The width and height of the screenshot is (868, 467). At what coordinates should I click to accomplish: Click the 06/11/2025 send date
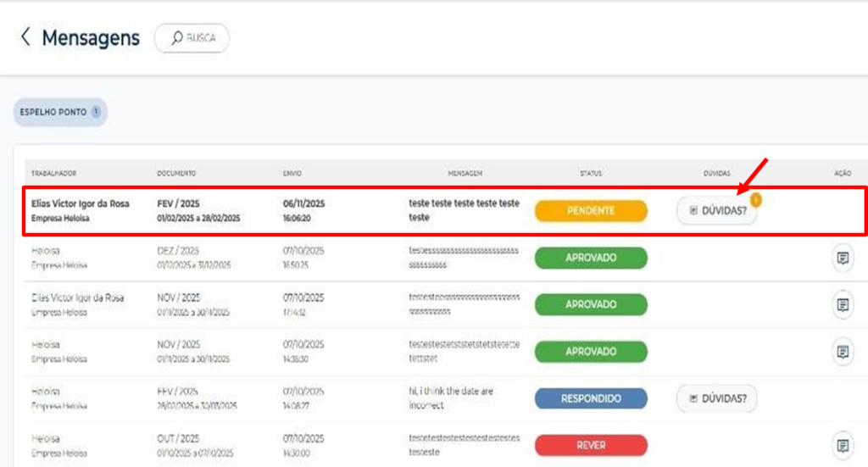(304, 203)
